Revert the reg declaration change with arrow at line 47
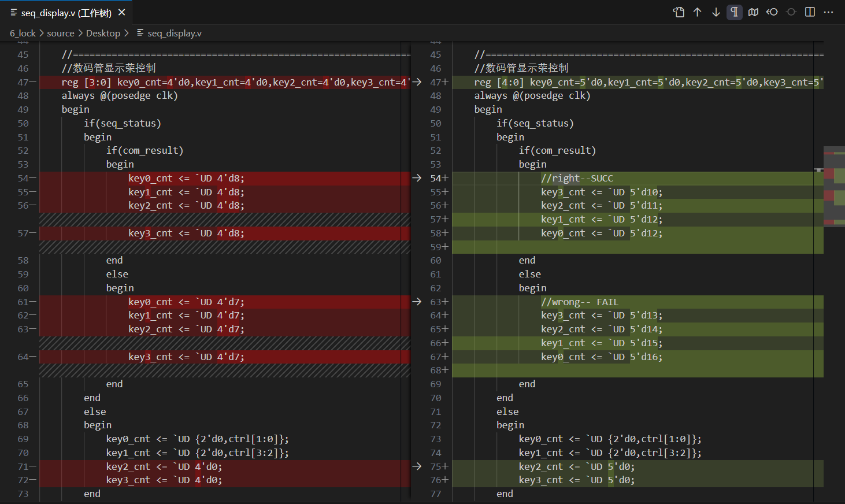The image size is (845, 504). (417, 82)
